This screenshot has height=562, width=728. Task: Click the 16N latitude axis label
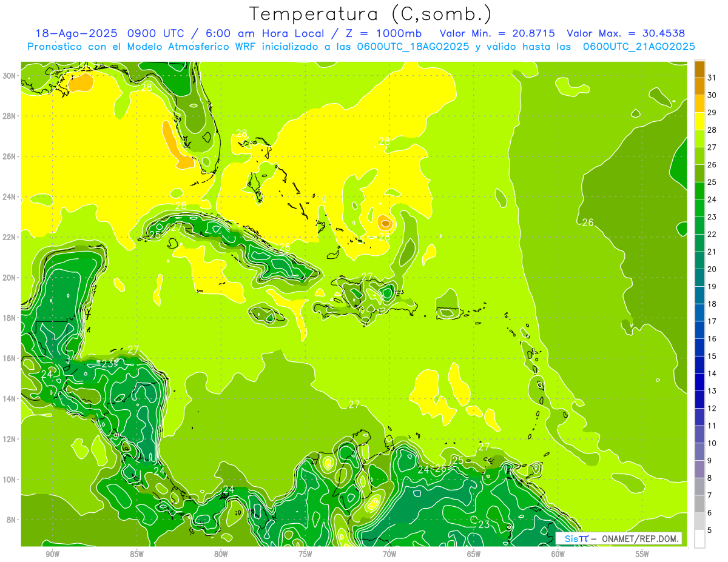(x=8, y=358)
